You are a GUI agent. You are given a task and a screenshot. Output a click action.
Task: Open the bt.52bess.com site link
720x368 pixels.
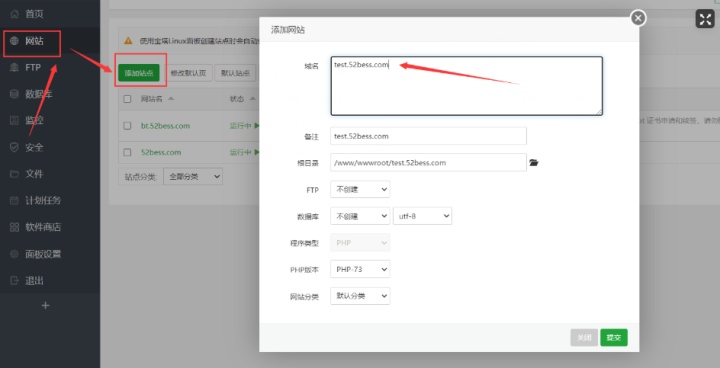click(165, 125)
